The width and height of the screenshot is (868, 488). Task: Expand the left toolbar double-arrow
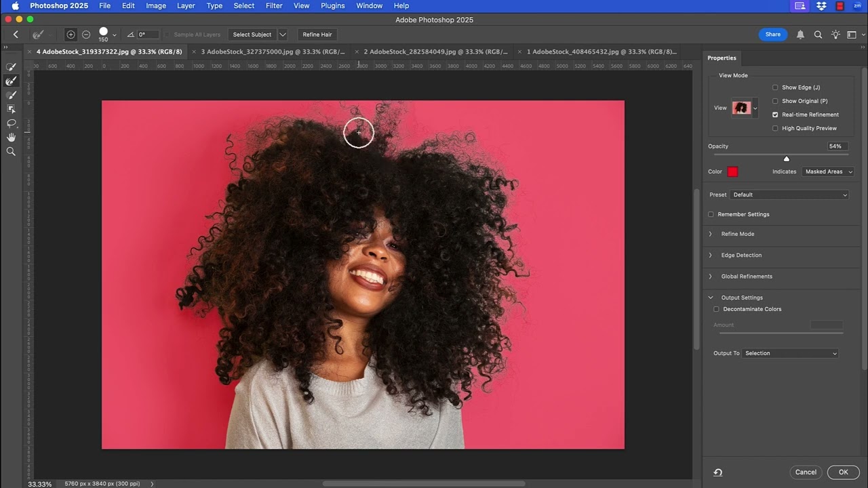(6, 47)
